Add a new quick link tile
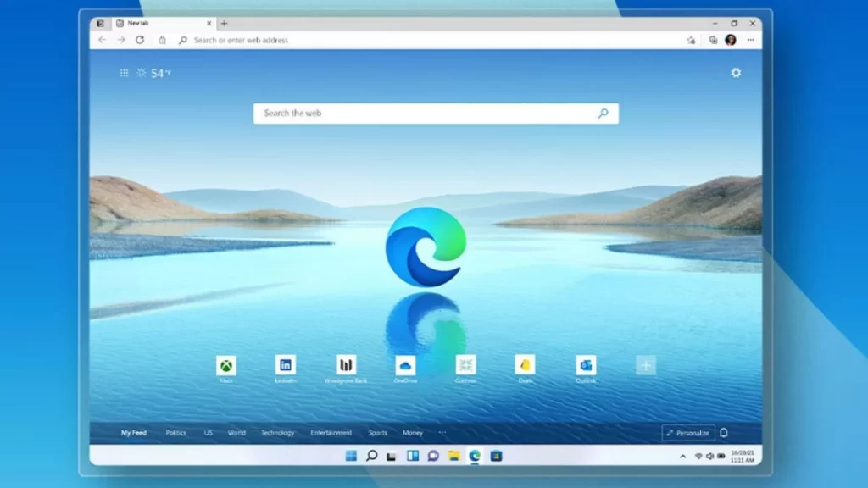868x488 pixels. (646, 365)
